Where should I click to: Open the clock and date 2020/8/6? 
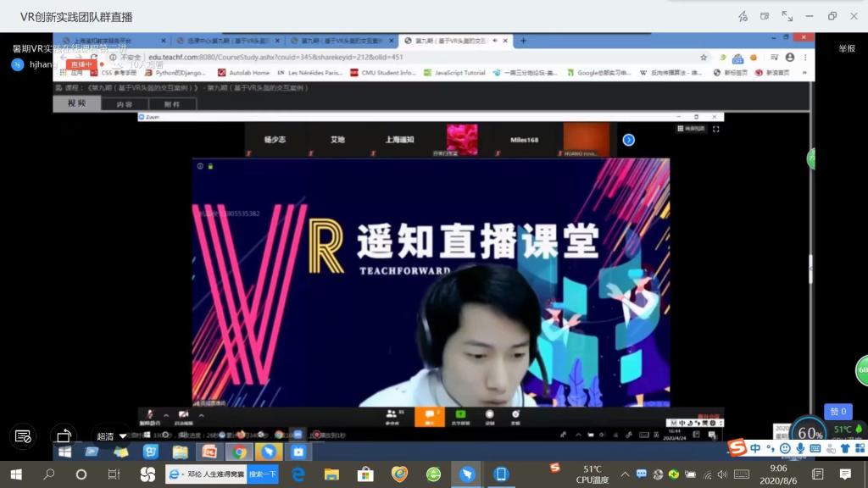[778, 474]
